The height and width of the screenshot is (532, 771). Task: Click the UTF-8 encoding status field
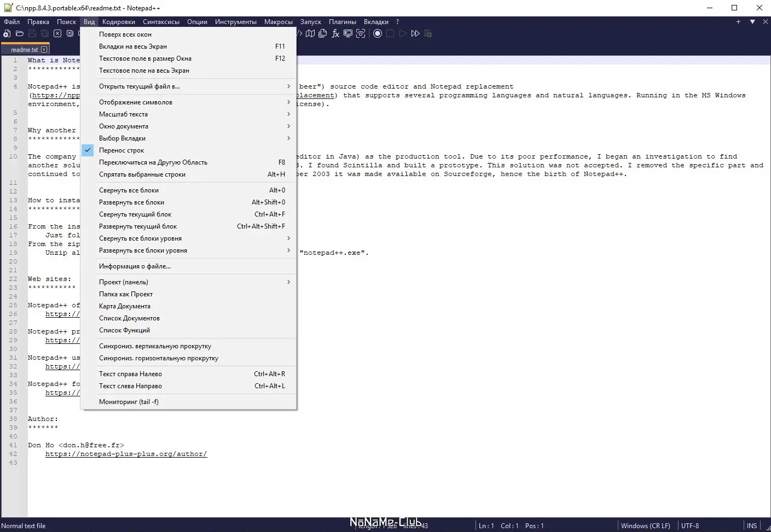[690, 526]
